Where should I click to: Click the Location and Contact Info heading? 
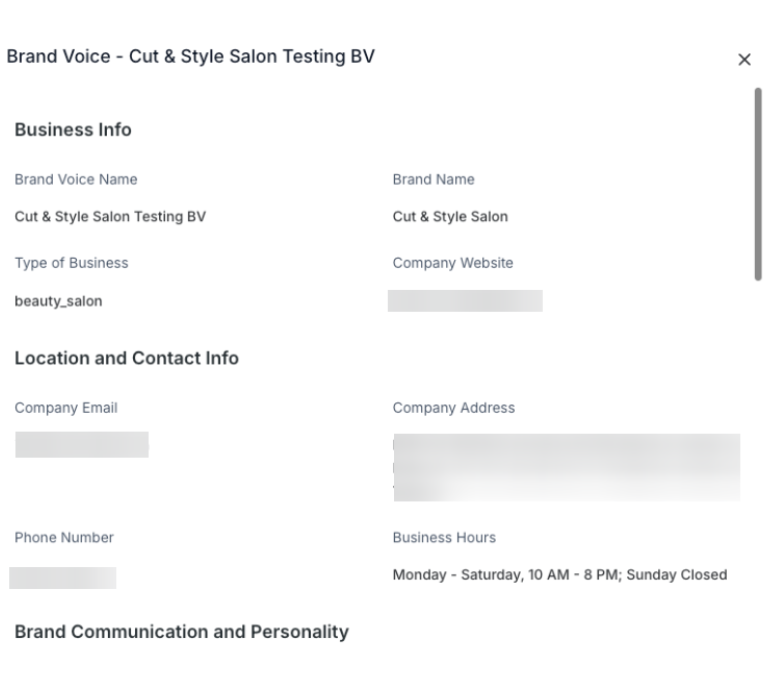pos(126,358)
